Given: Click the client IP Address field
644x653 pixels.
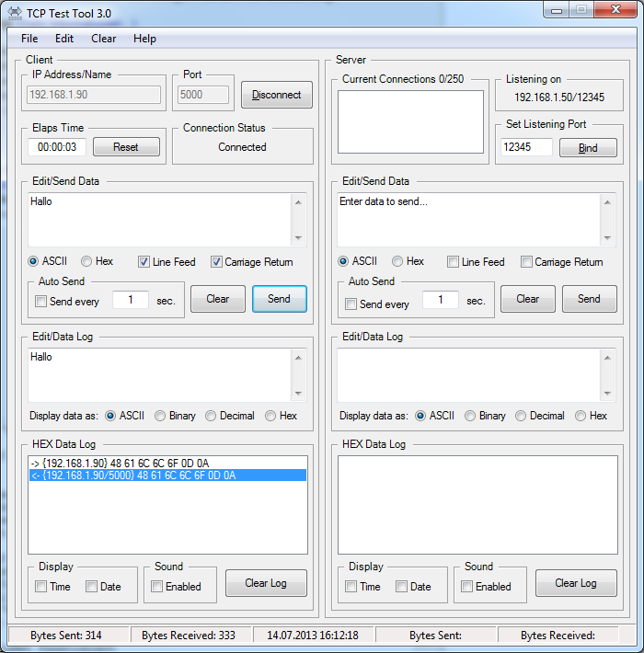Looking at the screenshot, I should tap(94, 95).
